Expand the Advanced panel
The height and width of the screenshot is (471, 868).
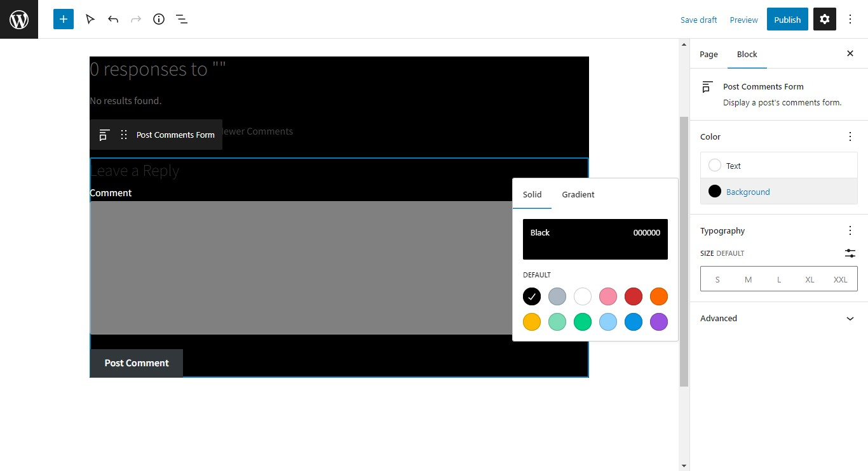tap(779, 319)
